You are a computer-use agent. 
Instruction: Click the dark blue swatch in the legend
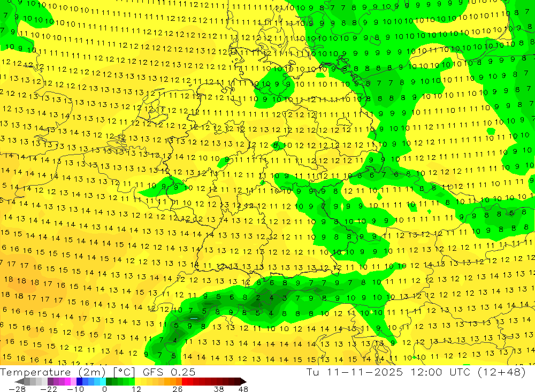click(x=79, y=381)
